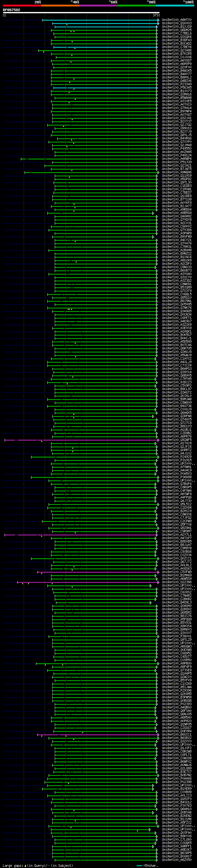Screen dimensions: 197x868
Task: Select the UniRef100_A0QS63 label
Action: tap(177, 569)
